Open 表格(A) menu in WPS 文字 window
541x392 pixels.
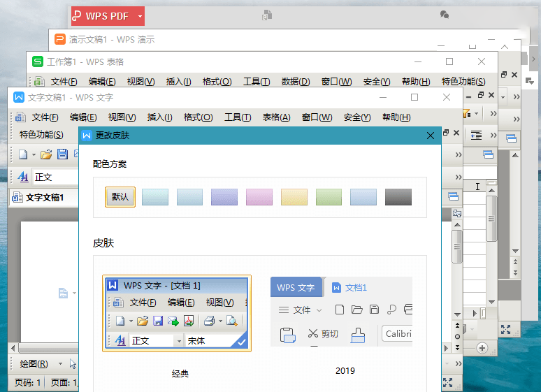(x=276, y=117)
